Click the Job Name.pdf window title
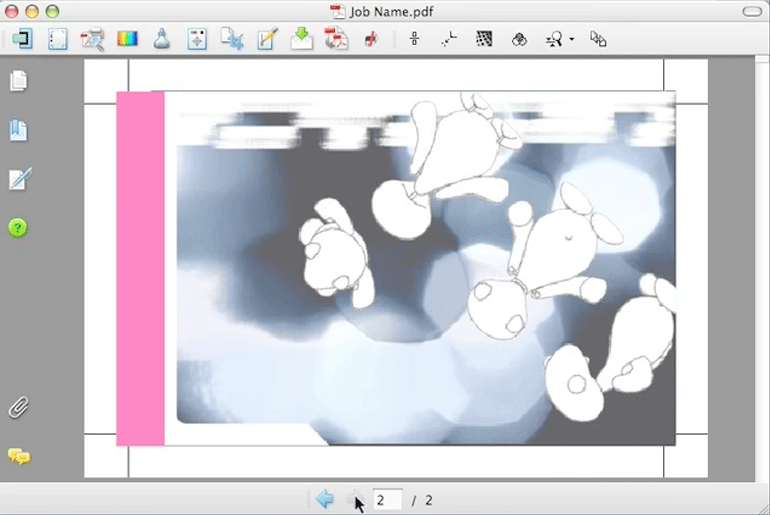 [x=391, y=12]
